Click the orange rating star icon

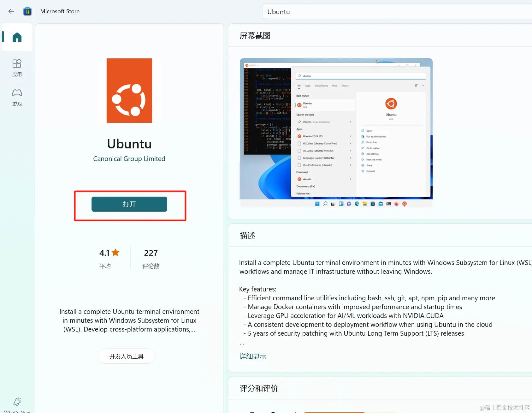115,252
